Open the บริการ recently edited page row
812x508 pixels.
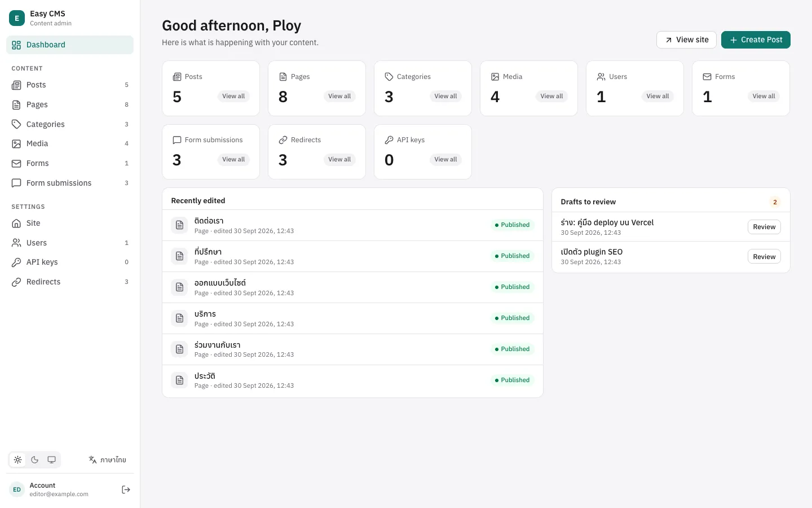[352, 318]
